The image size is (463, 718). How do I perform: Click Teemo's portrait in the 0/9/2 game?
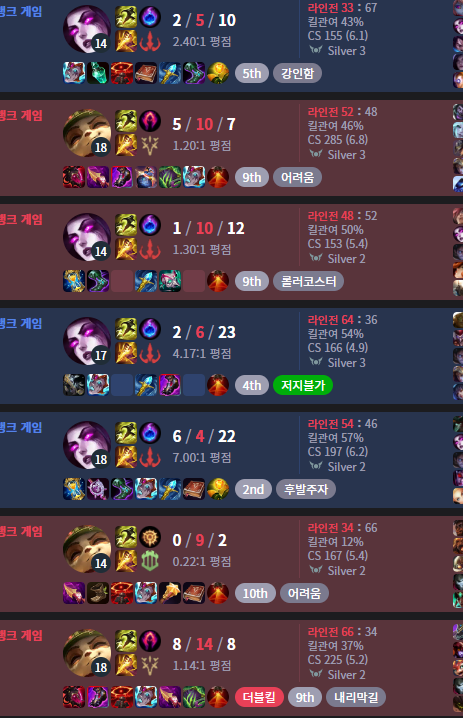[x=87, y=548]
